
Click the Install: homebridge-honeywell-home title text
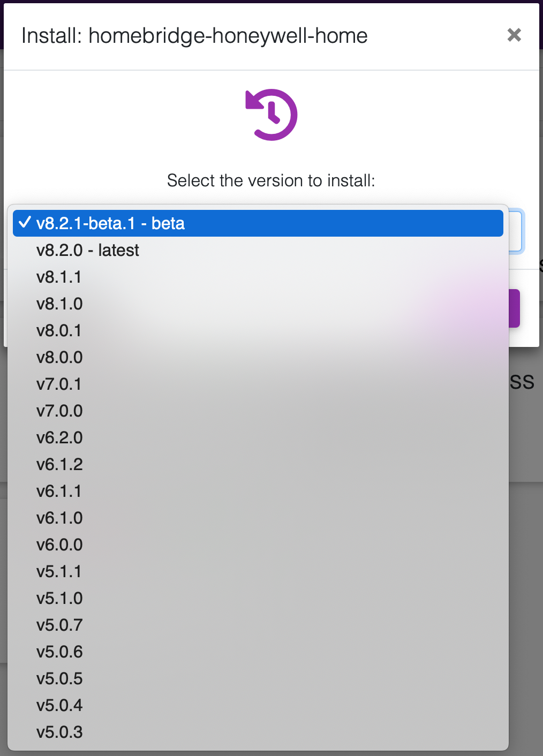pyautogui.click(x=194, y=35)
